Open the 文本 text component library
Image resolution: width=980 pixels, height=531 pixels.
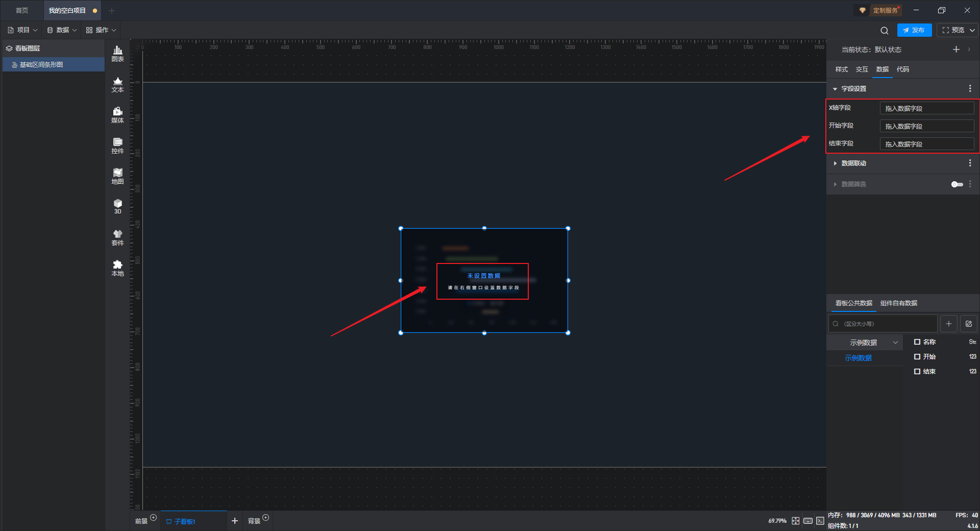[117, 85]
